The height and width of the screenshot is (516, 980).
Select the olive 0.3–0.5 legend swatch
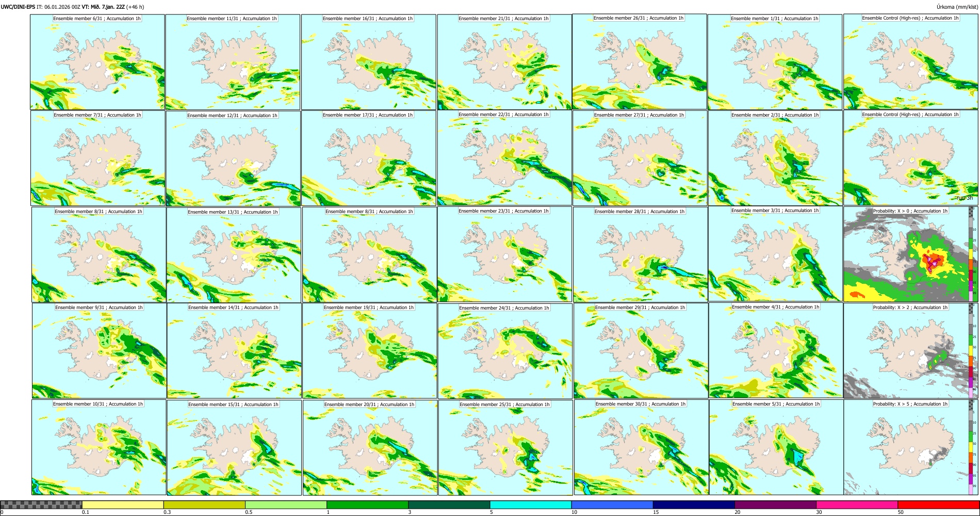pos(204,505)
